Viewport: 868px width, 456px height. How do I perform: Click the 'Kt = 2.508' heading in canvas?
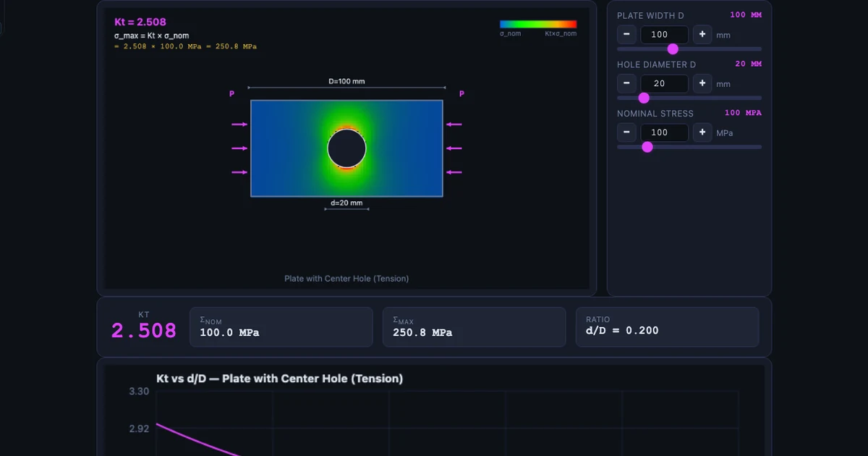point(140,22)
